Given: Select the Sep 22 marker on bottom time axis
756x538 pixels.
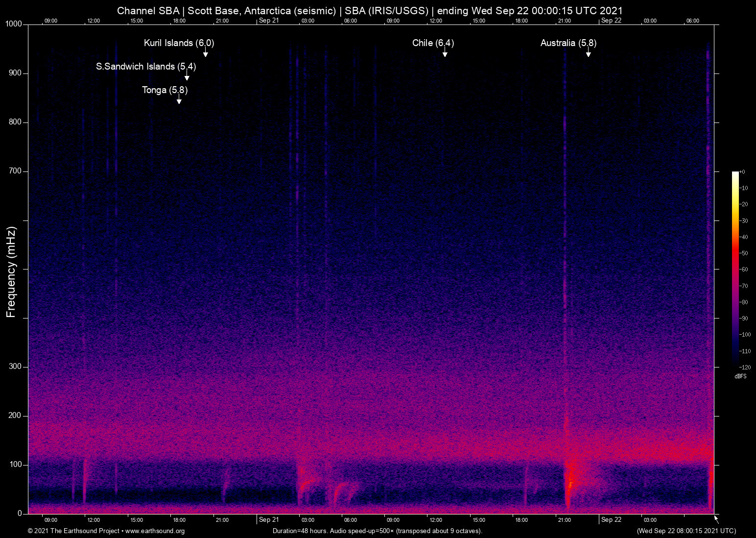Looking at the screenshot, I should coord(611,520).
